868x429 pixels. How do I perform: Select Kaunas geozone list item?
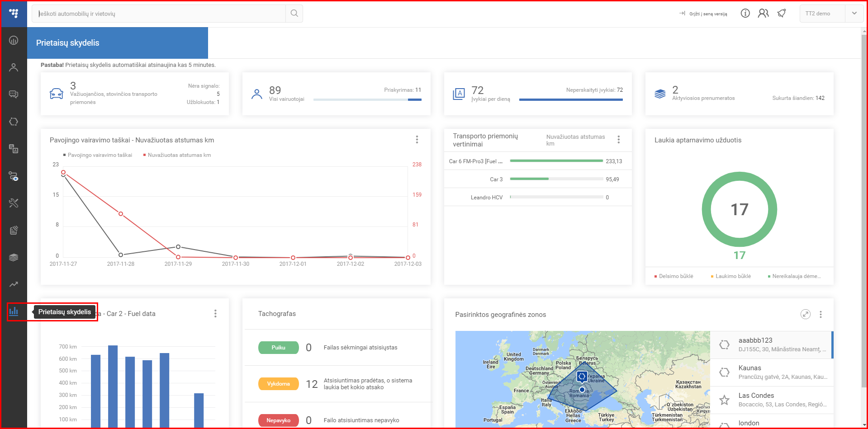click(771, 372)
